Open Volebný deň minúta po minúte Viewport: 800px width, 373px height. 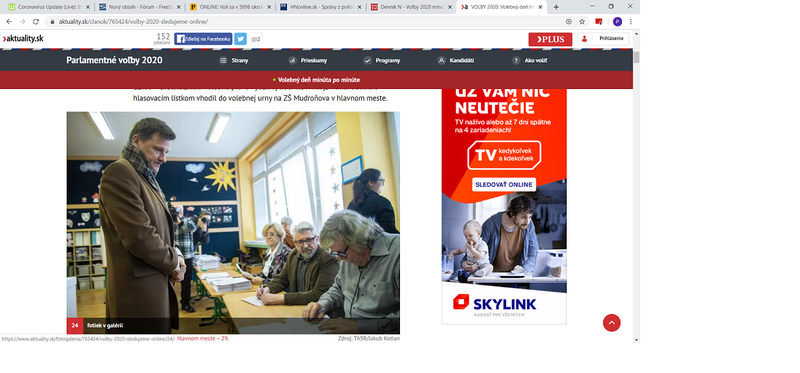click(316, 80)
